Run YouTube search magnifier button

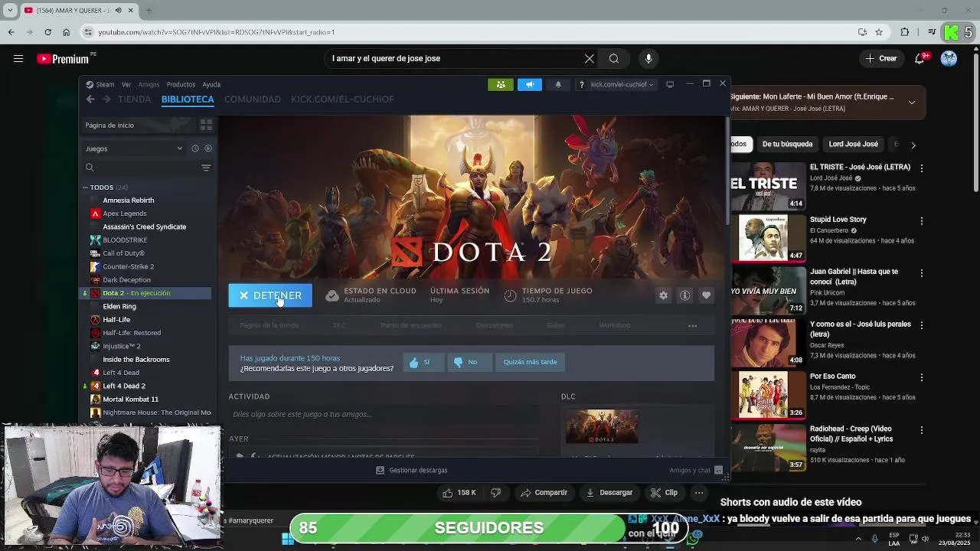(x=614, y=59)
